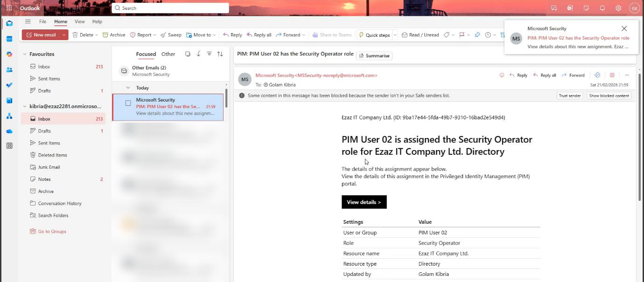Screen dimensions: 644x282
Task: Open People in the left app rail
Action: point(9,69)
